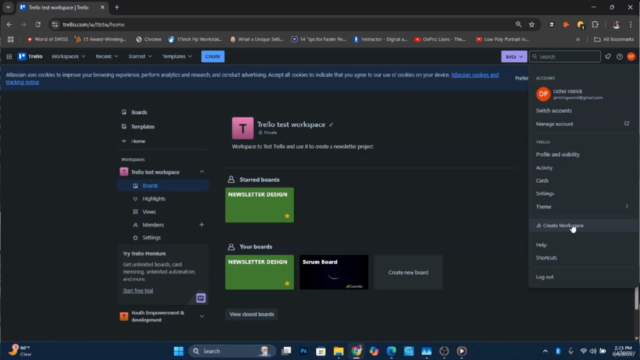
Task: Add member with plus icon beside Members
Action: (x=201, y=224)
